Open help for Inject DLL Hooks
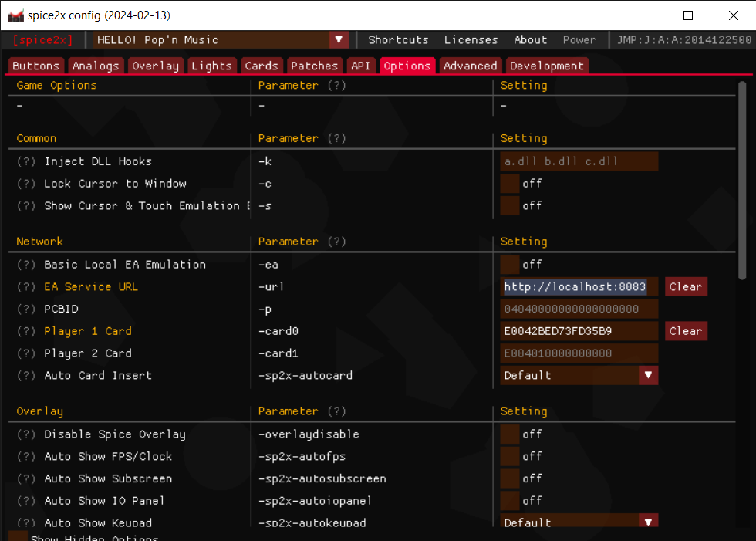The width and height of the screenshot is (756, 541). coord(25,161)
